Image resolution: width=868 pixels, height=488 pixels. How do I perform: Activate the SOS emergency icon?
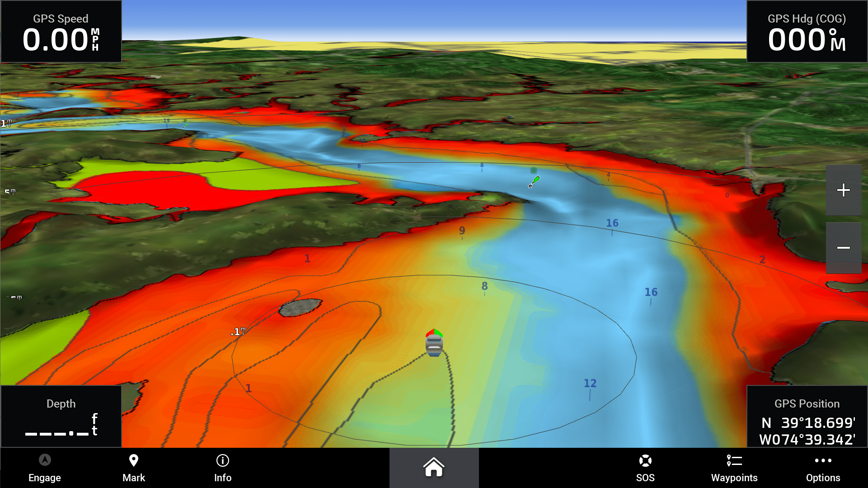click(643, 467)
